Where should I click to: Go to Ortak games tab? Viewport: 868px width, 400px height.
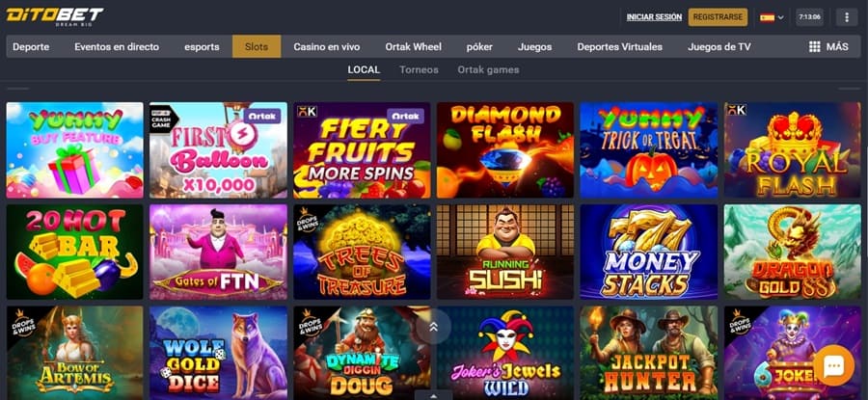coord(488,69)
